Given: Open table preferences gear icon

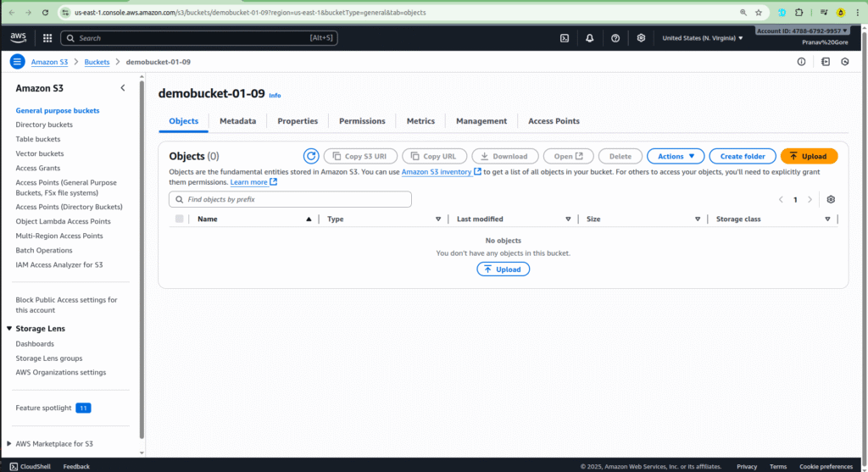Looking at the screenshot, I should tap(831, 199).
